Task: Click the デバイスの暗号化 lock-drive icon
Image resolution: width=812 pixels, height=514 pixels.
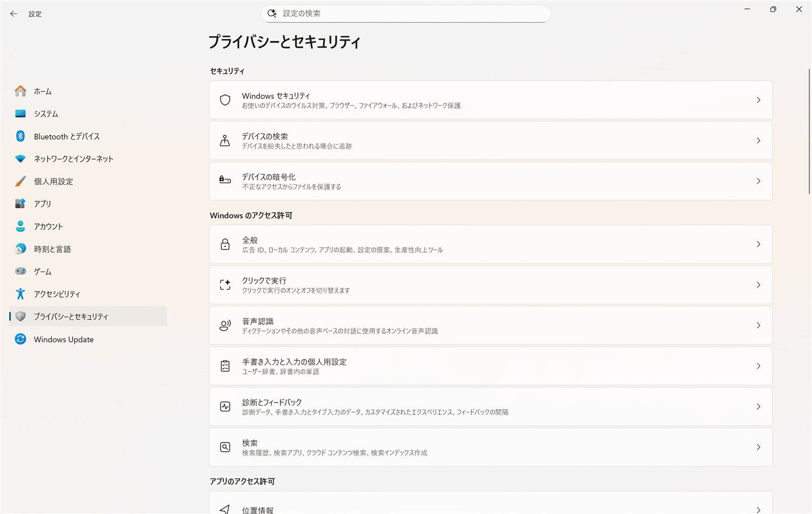Action: (225, 180)
